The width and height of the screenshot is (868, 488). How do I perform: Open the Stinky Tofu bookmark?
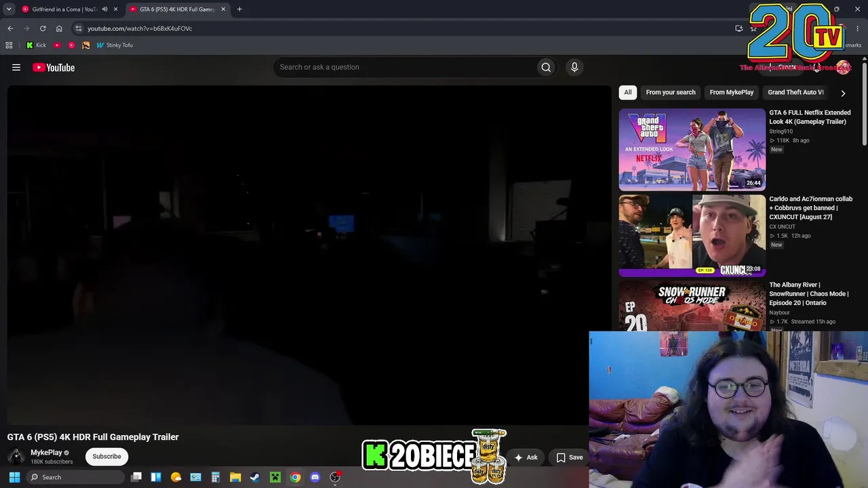coord(115,45)
